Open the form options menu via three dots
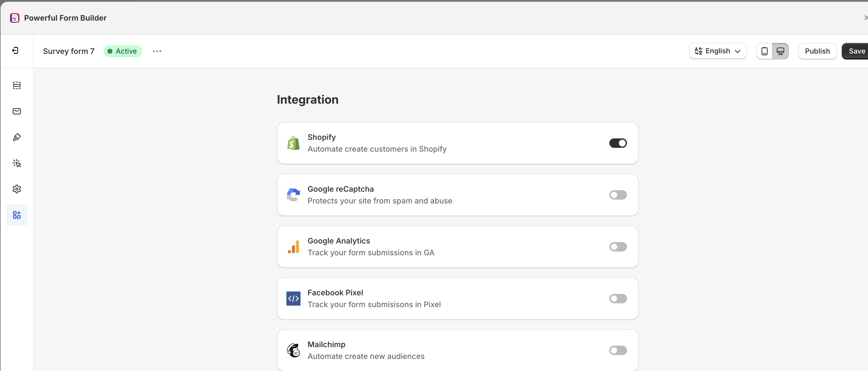 point(157,51)
